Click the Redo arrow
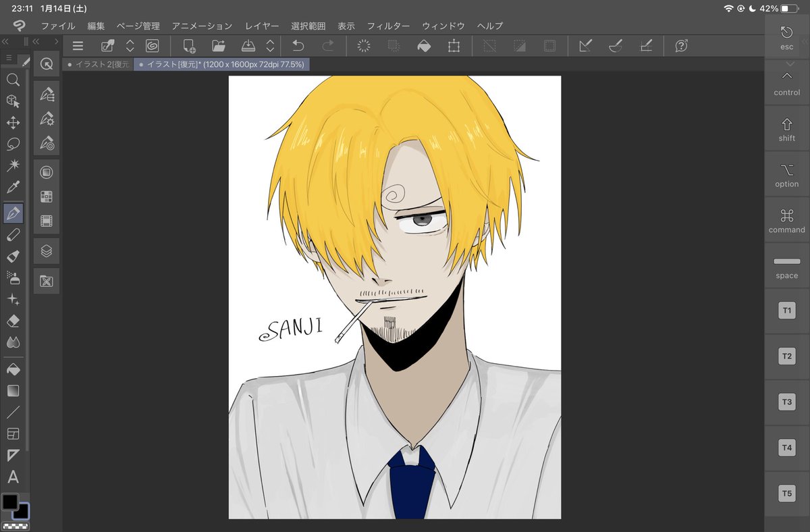Image resolution: width=810 pixels, height=532 pixels. pyautogui.click(x=328, y=46)
